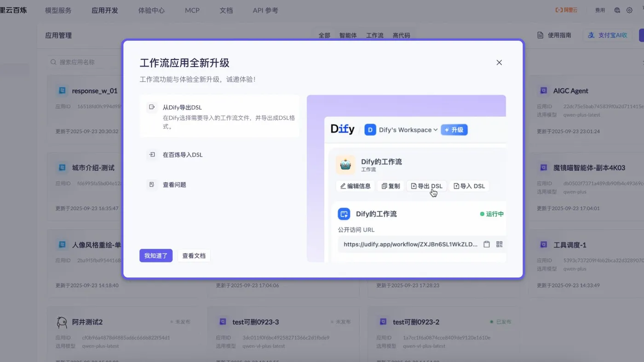Image resolution: width=644 pixels, height=362 pixels.
Task: Open the 文档 menu
Action: pos(226,10)
